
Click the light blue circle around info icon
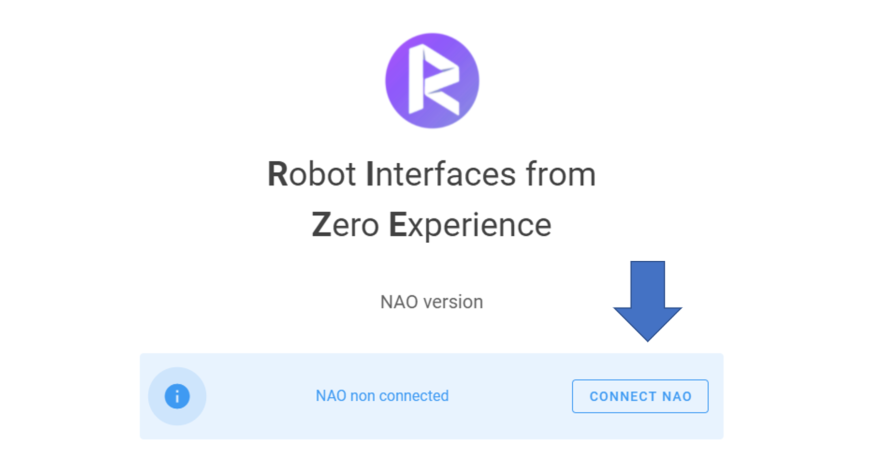pyautogui.click(x=177, y=396)
